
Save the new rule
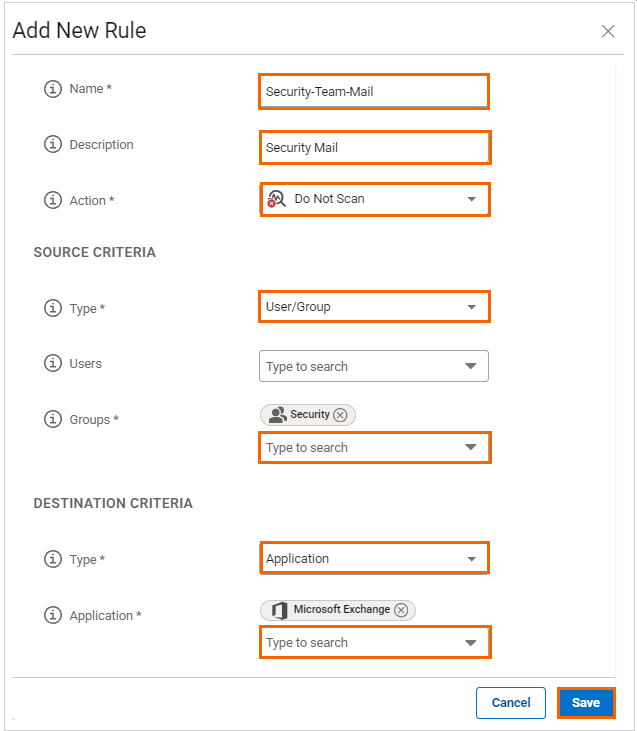coord(586,703)
